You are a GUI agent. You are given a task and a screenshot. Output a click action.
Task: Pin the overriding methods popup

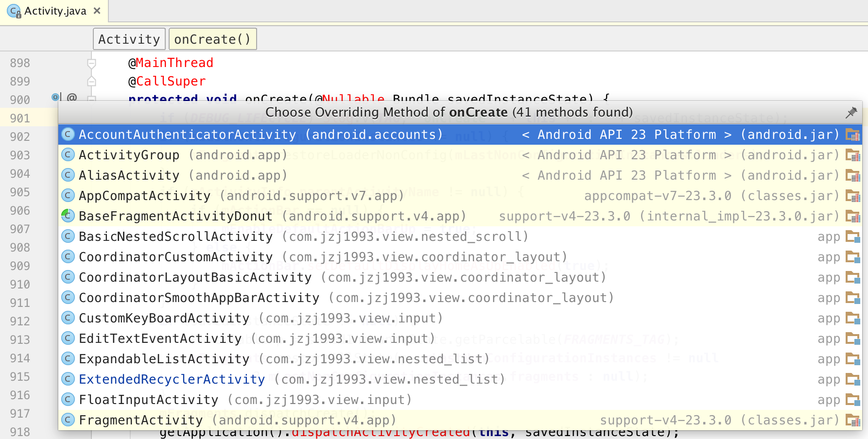point(851,113)
